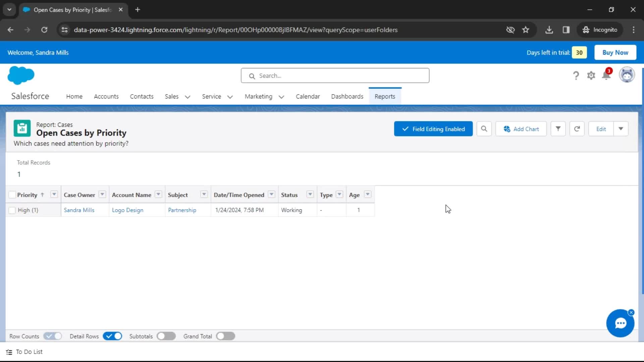
Task: Select Reports tab
Action: click(385, 97)
